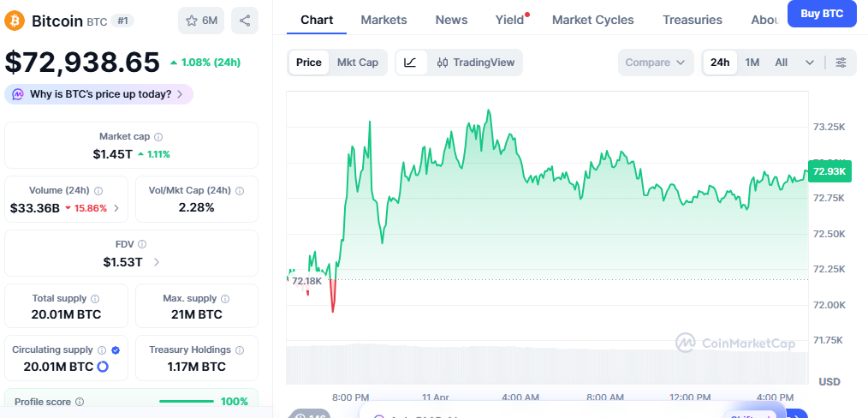Screen dimensions: 868x418
Task: Open the Chart tab
Action: click(x=317, y=20)
